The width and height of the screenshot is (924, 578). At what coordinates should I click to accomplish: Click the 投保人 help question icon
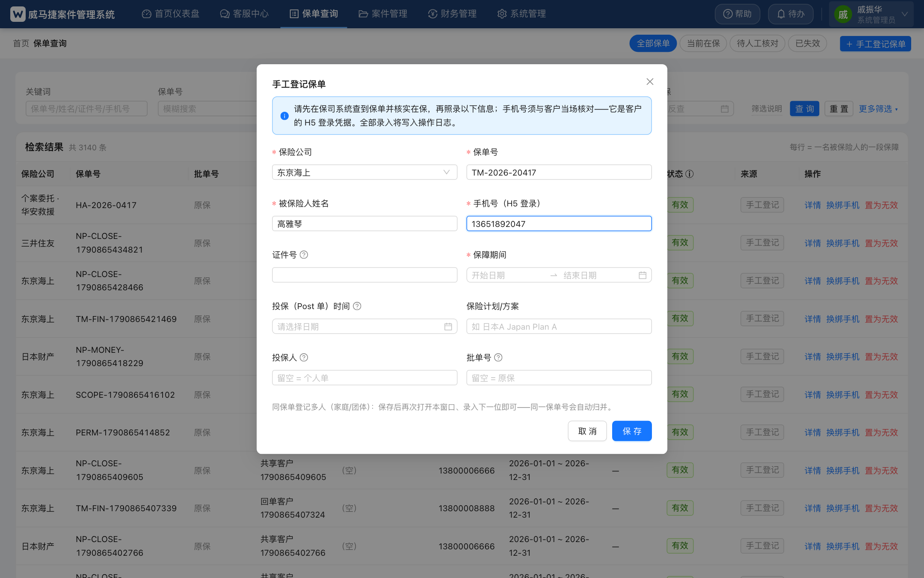304,358
